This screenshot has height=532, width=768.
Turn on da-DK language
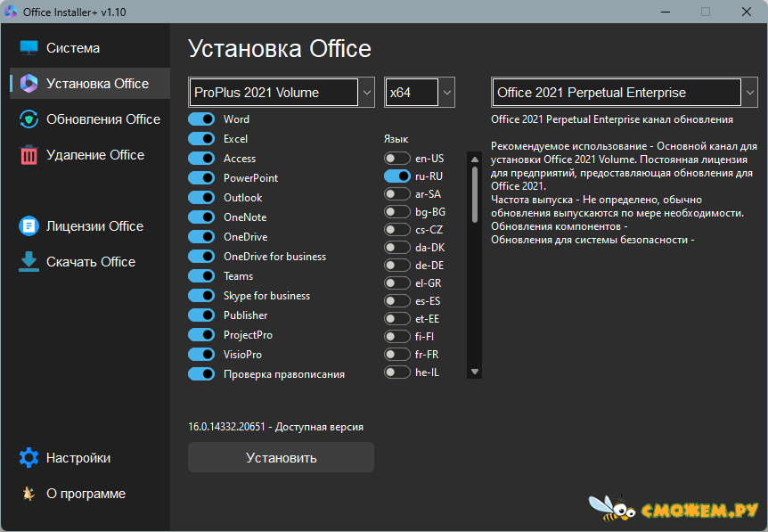point(397,248)
